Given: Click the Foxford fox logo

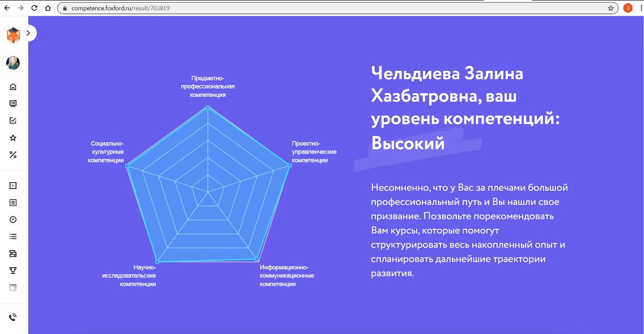Looking at the screenshot, I should [13, 35].
